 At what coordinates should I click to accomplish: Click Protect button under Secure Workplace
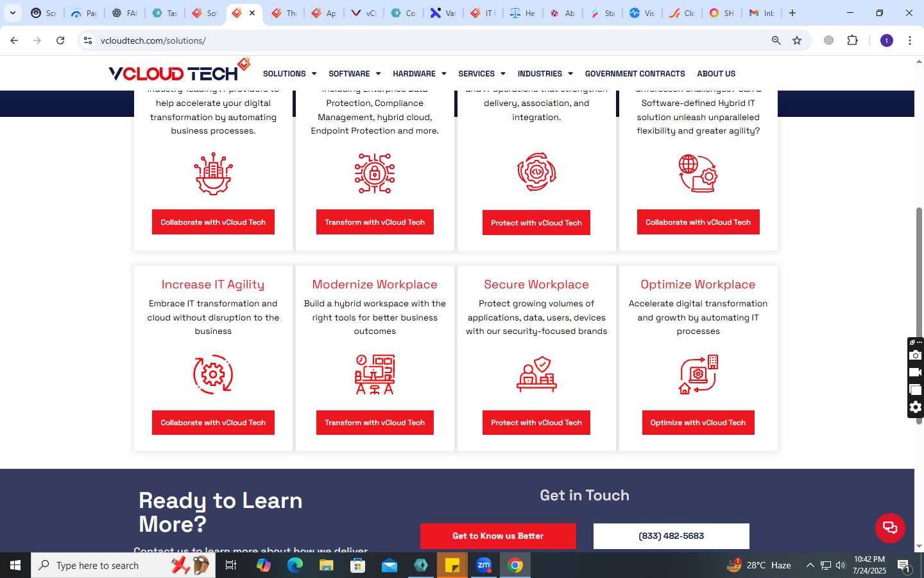pyautogui.click(x=536, y=423)
